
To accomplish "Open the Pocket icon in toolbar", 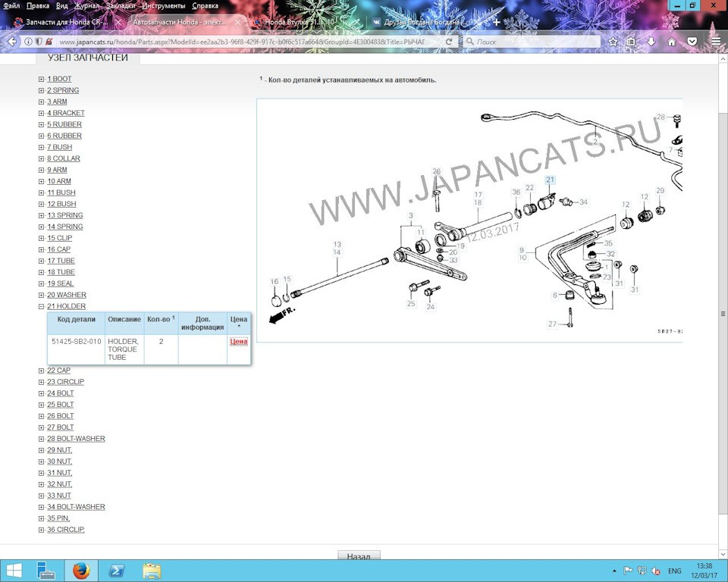I will click(x=692, y=42).
